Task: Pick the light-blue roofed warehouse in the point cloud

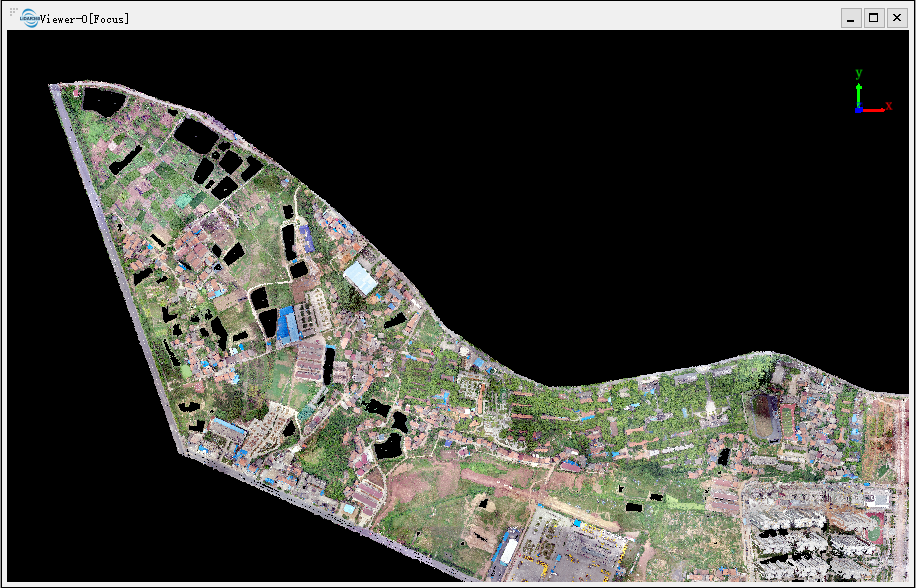Action: [x=360, y=278]
